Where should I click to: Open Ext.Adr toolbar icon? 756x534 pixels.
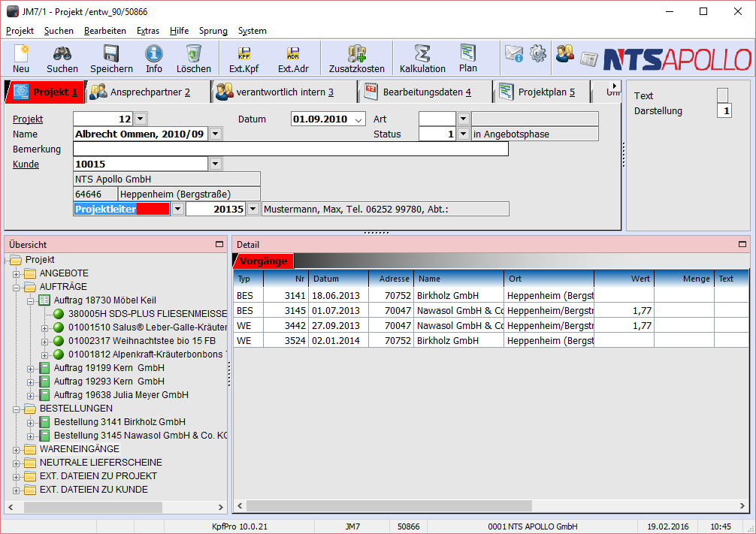pos(293,59)
